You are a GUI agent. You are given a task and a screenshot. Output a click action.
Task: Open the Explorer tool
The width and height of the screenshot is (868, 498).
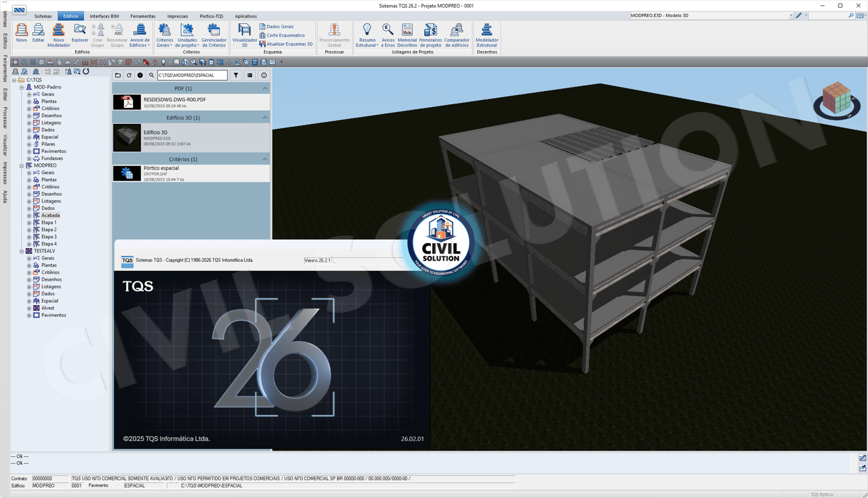pyautogui.click(x=80, y=33)
